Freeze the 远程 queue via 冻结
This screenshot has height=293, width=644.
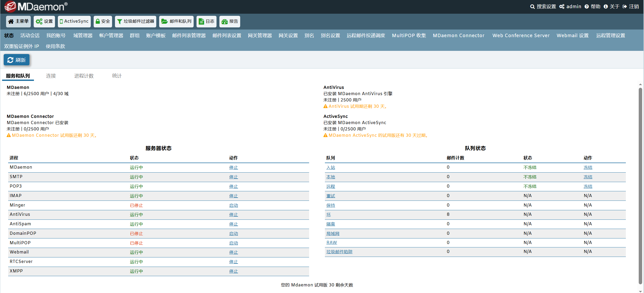pyautogui.click(x=588, y=187)
